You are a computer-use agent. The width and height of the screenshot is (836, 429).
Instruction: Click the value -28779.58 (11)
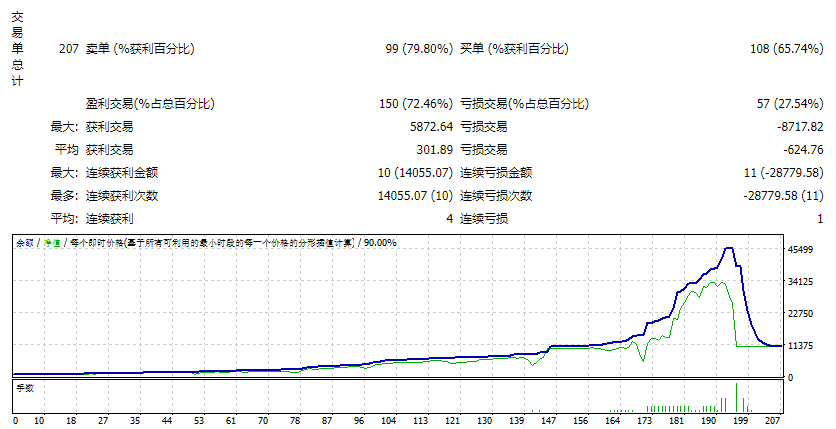coord(784,196)
